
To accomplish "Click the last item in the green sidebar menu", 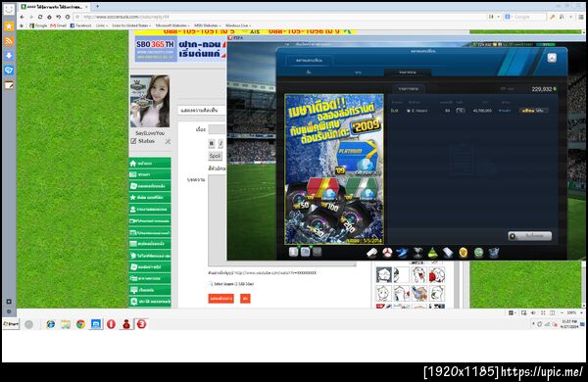I will pos(150,302).
